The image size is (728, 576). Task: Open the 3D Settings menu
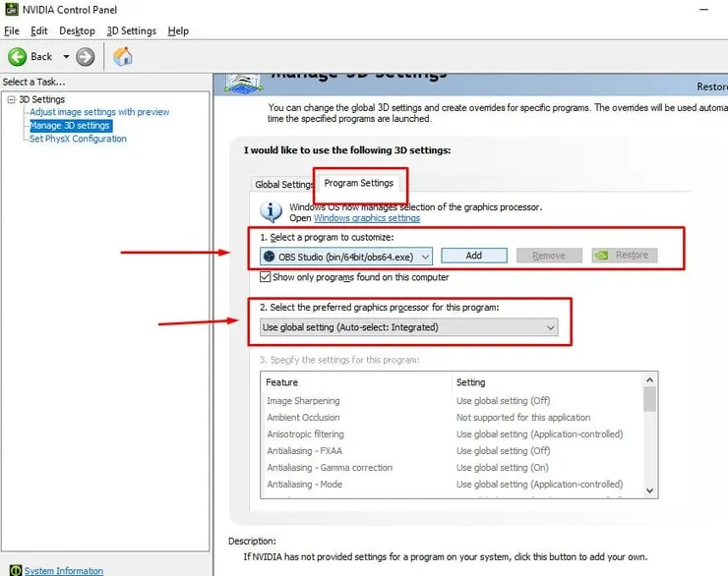click(x=132, y=31)
